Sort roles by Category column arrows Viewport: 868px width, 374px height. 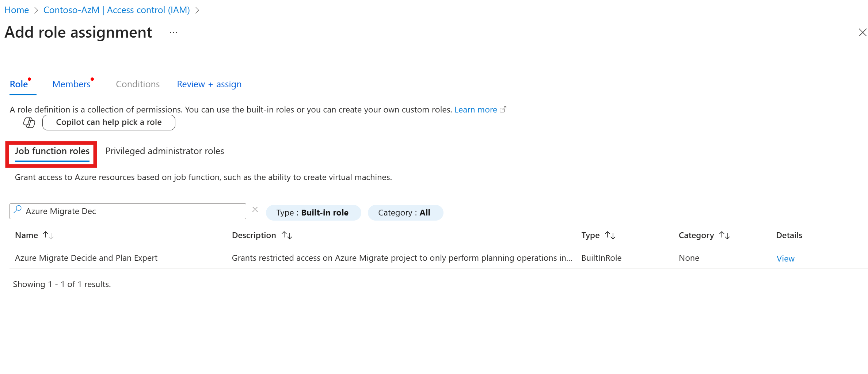click(724, 235)
